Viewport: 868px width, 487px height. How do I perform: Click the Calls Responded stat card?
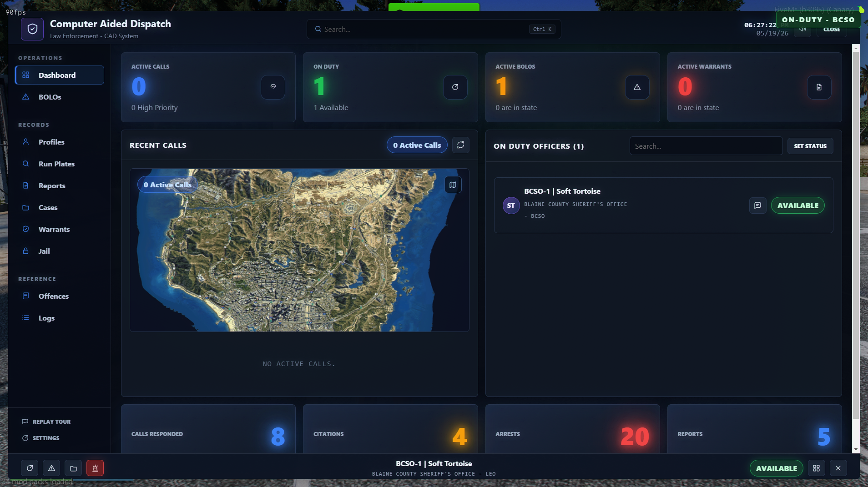tap(208, 429)
